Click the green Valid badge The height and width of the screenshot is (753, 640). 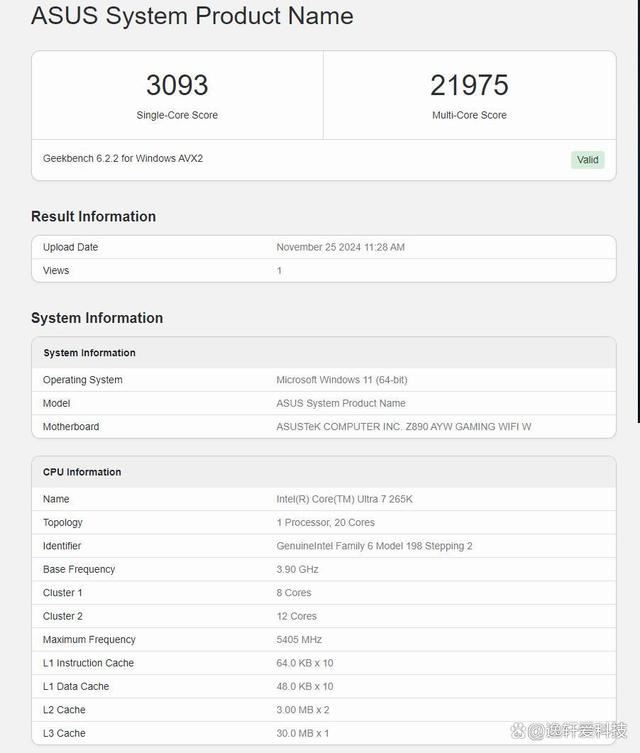587,160
